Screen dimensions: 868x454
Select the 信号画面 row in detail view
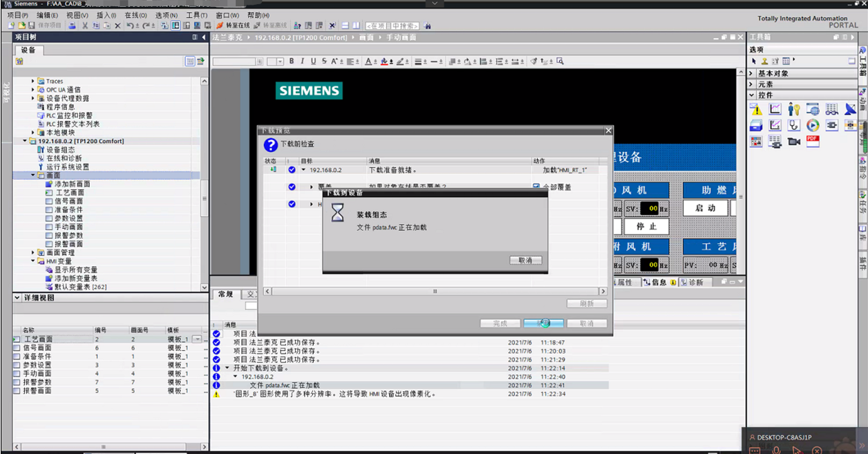click(x=109, y=348)
